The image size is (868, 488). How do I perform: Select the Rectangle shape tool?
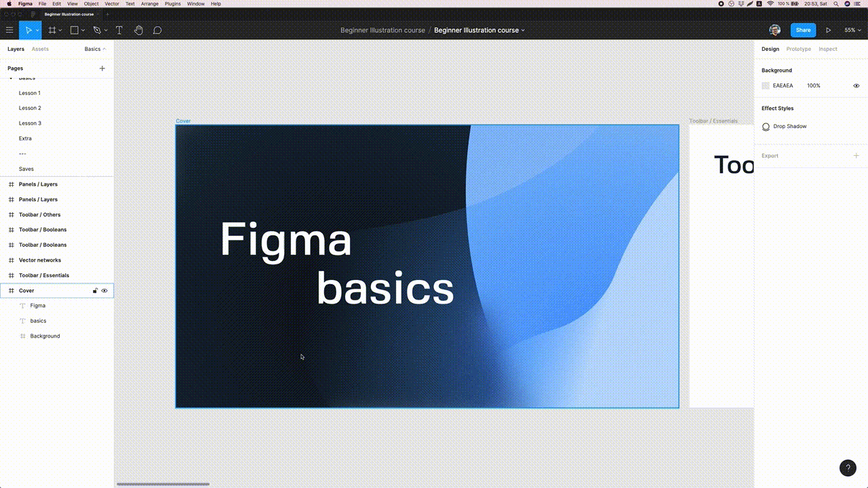point(75,30)
